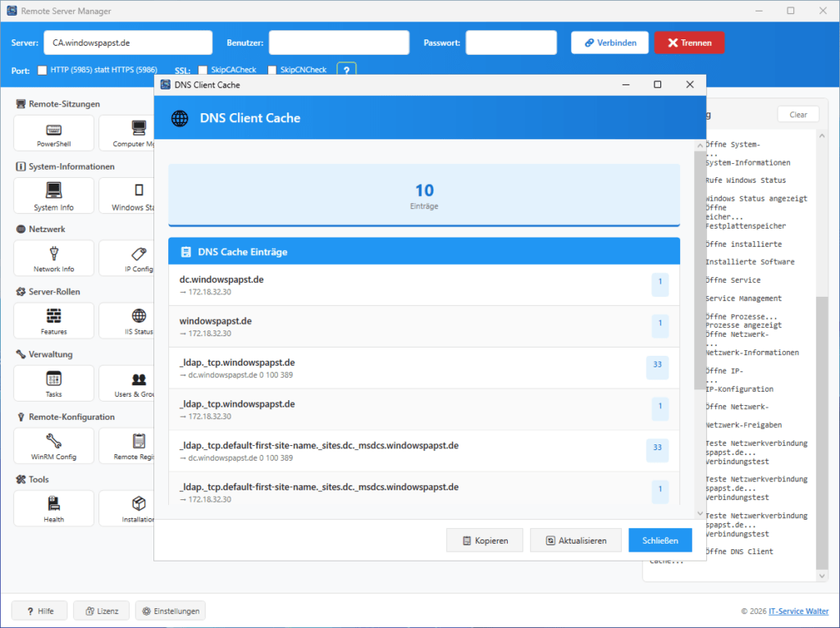Open the PowerShell remote session tool
The image size is (840, 628).
[x=53, y=133]
